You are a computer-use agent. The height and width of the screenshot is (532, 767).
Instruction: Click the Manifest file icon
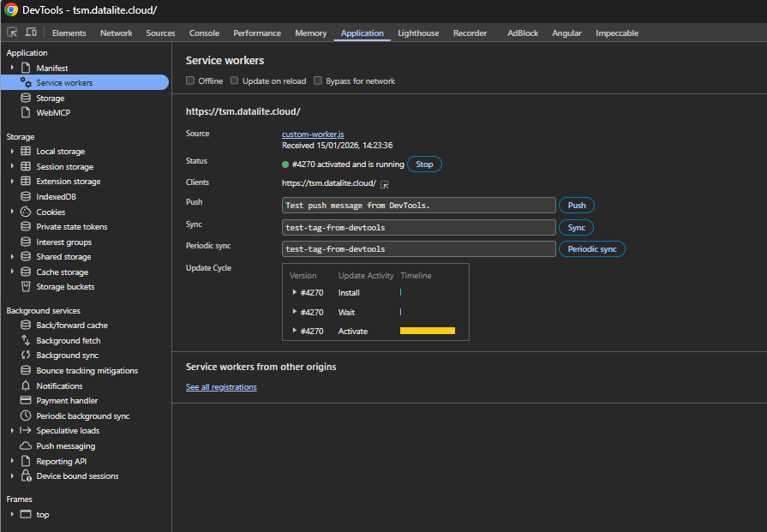pos(26,68)
